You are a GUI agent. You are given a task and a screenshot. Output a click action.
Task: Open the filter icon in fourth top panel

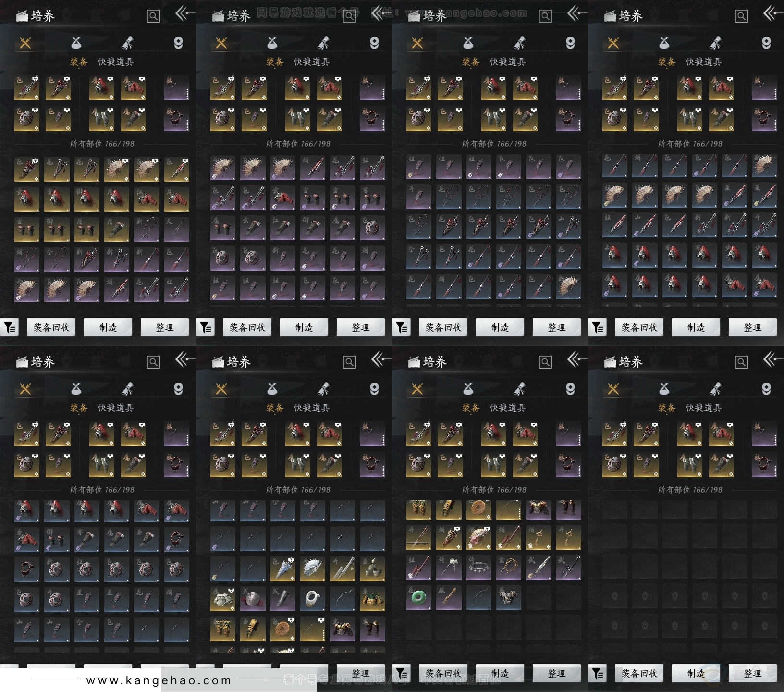(598, 328)
